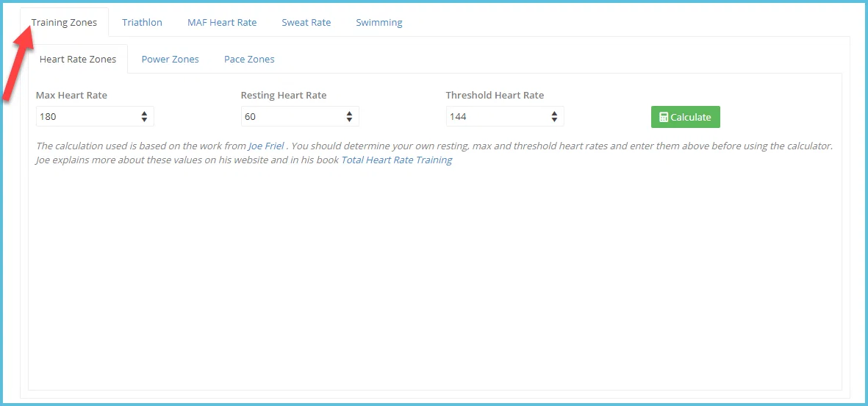Image resolution: width=868 pixels, height=406 pixels.
Task: Click the green Calculate button
Action: coord(685,117)
